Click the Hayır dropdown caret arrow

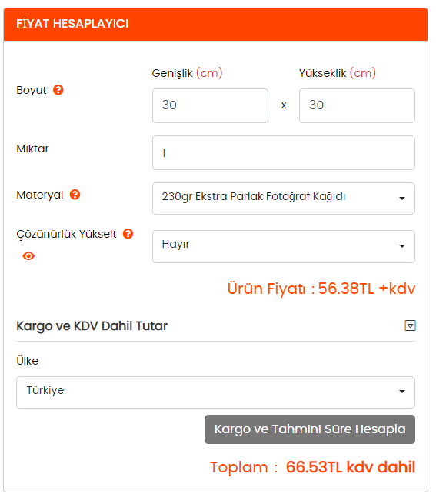point(402,246)
